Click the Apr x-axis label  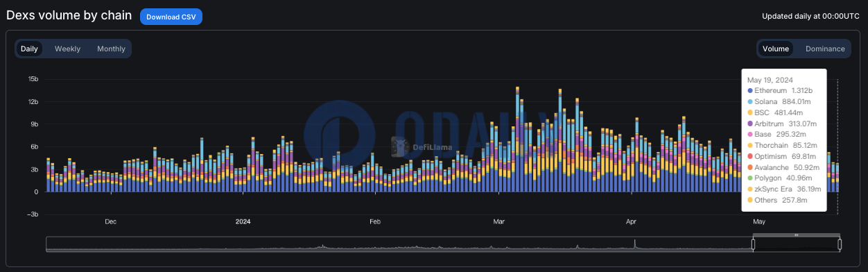631,222
